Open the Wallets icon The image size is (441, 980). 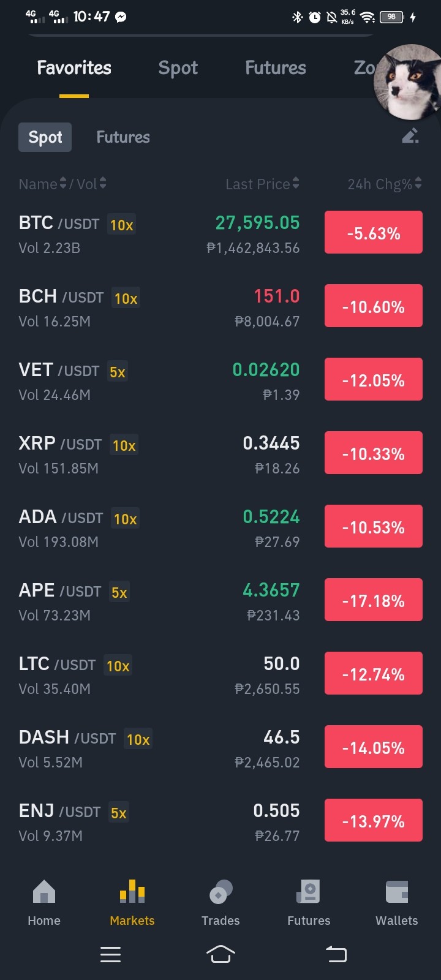coord(397,892)
